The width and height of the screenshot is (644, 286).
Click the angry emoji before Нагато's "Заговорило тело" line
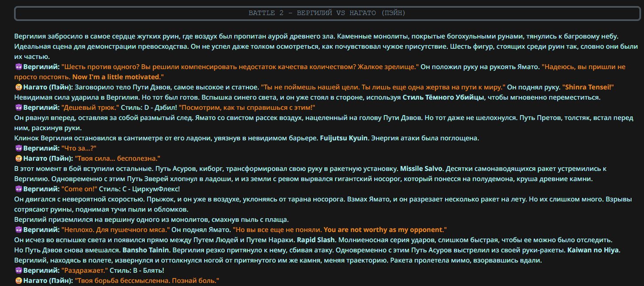point(19,87)
